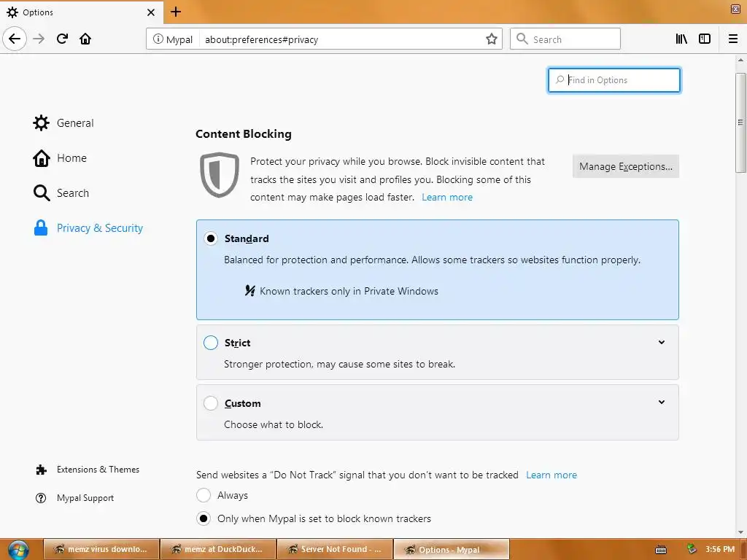This screenshot has height=560, width=747.
Task: Close the Options tab
Action: 150,12
